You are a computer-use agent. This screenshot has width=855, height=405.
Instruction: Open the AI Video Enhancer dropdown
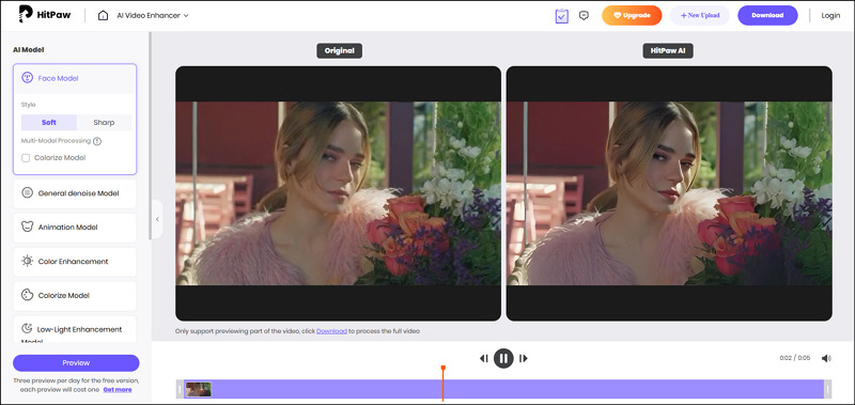pos(152,15)
